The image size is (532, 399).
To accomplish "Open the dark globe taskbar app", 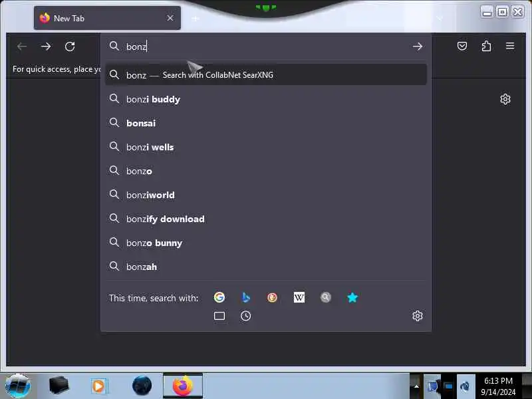I will 142,386.
